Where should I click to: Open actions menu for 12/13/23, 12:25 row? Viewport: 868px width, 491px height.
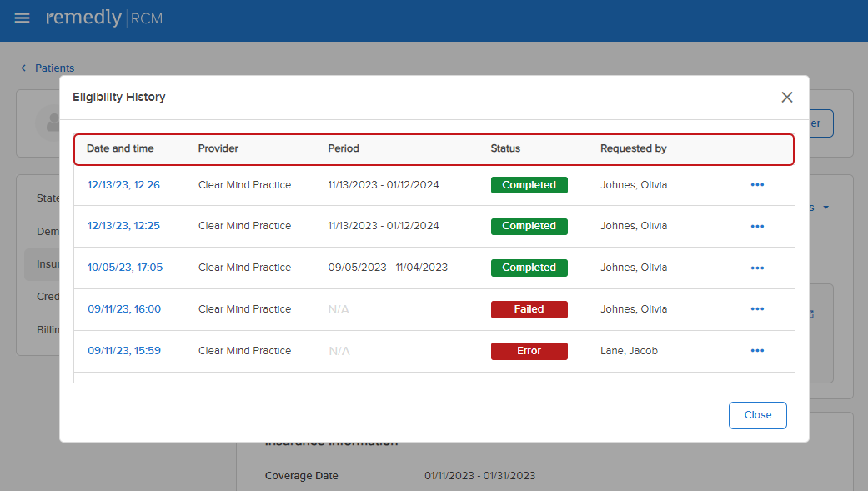(757, 226)
